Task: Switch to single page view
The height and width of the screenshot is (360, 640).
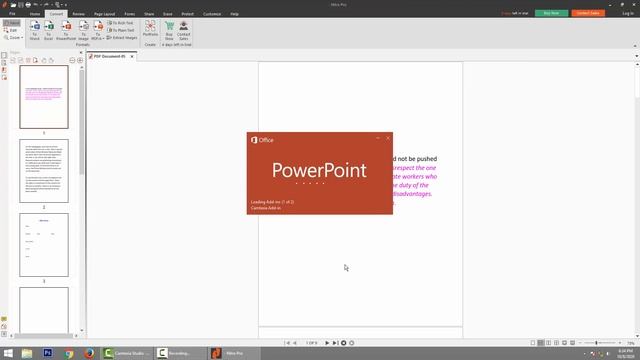Action: 533,343
